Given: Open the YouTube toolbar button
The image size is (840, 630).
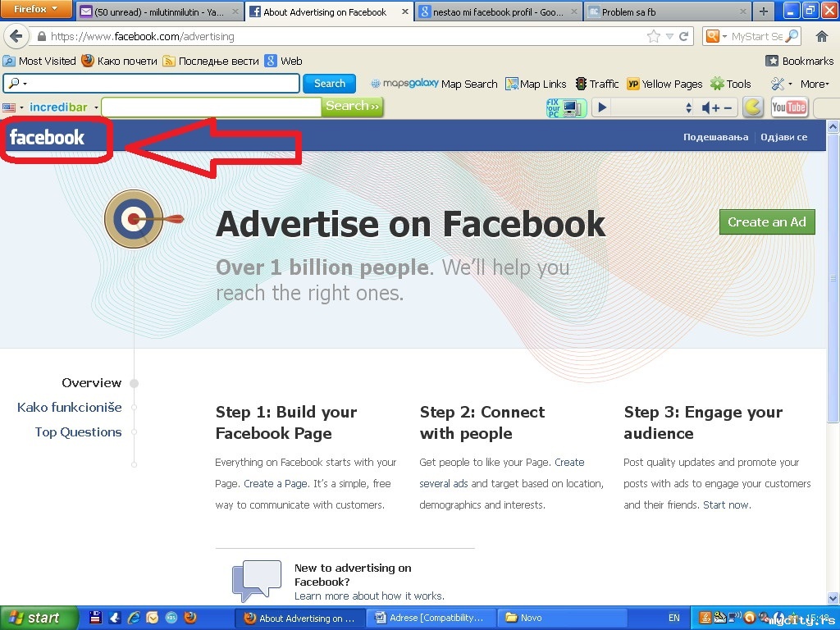Looking at the screenshot, I should point(789,107).
